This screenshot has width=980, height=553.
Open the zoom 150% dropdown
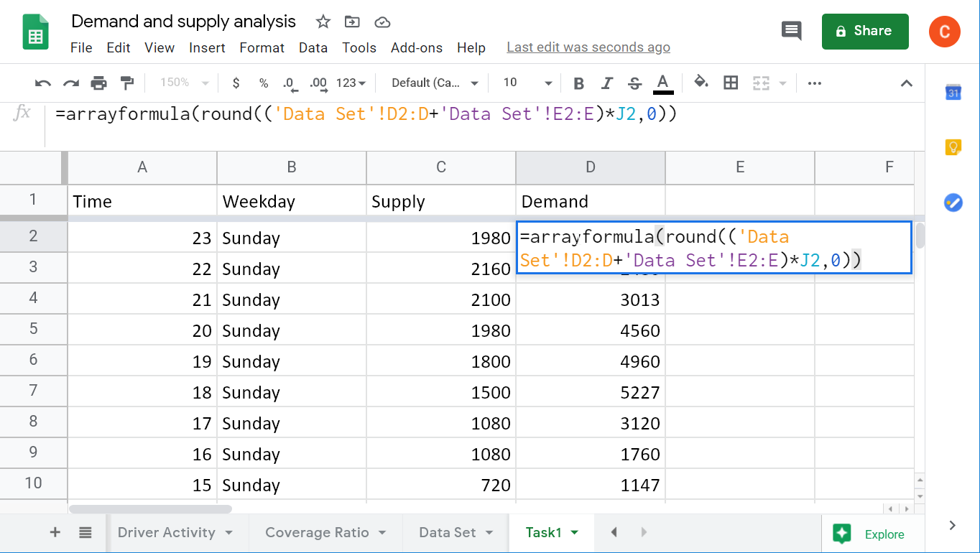click(184, 83)
